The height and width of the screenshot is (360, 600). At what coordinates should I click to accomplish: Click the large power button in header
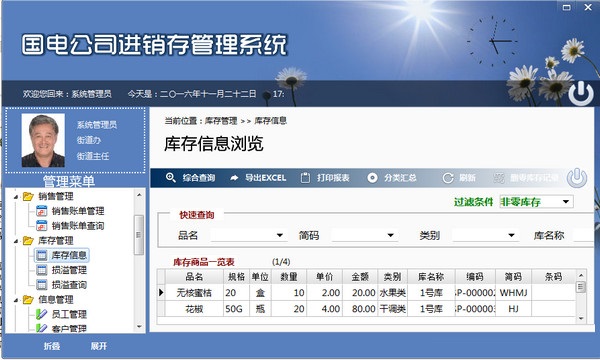click(x=580, y=93)
